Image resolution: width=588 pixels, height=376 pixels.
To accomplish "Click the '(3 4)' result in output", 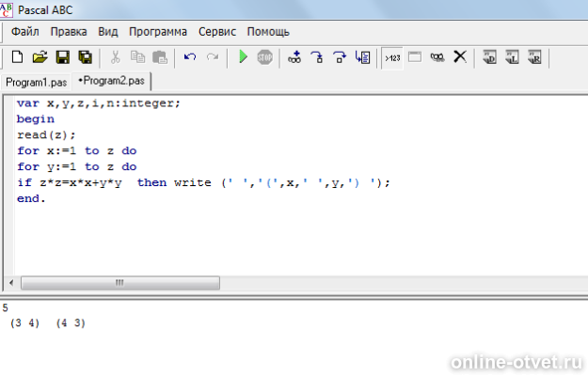I will pyautogui.click(x=25, y=322).
